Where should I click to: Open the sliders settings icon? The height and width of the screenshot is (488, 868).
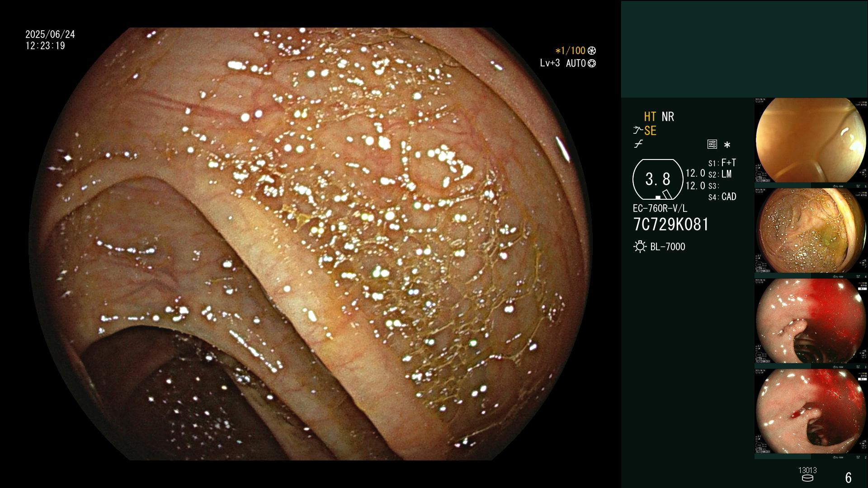pos(712,145)
